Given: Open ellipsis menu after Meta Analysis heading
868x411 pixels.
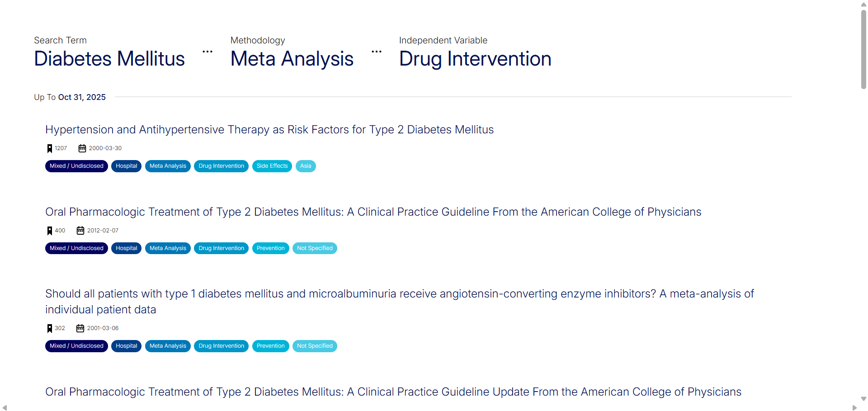Looking at the screenshot, I should point(377,52).
